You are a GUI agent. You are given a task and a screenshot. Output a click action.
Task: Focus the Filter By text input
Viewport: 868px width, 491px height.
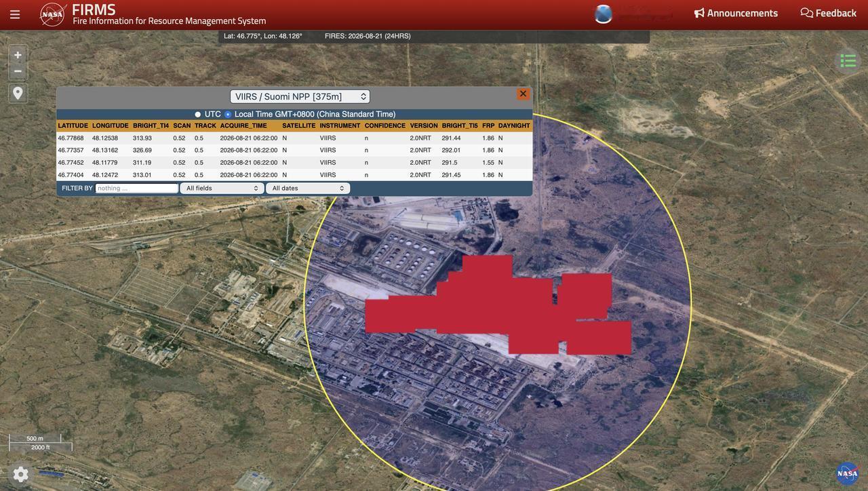(137, 189)
